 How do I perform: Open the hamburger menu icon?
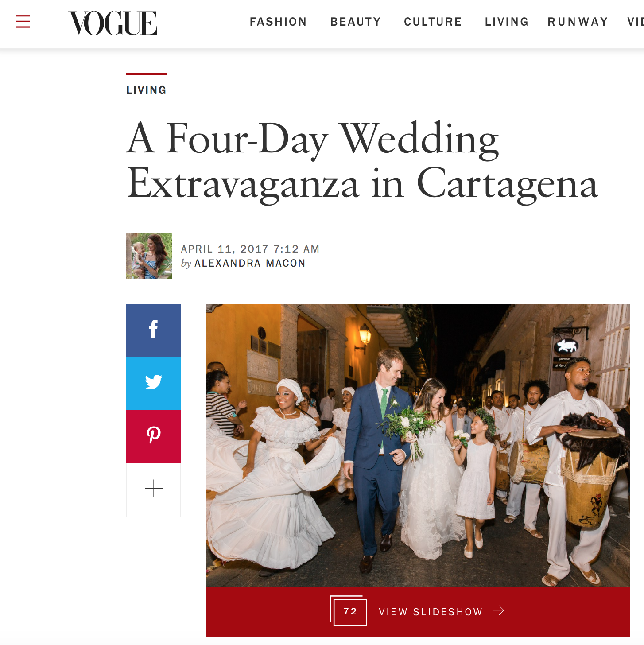pos(23,21)
